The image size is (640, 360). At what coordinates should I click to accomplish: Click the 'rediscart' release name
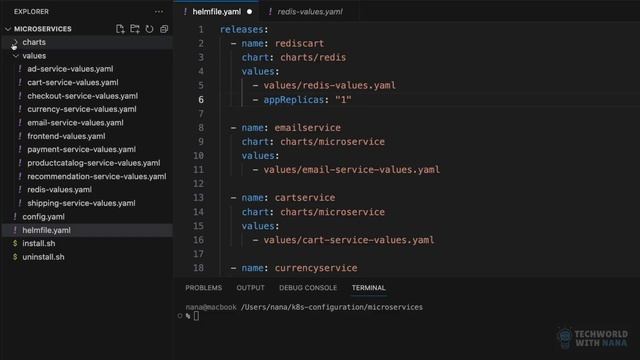pyautogui.click(x=299, y=43)
